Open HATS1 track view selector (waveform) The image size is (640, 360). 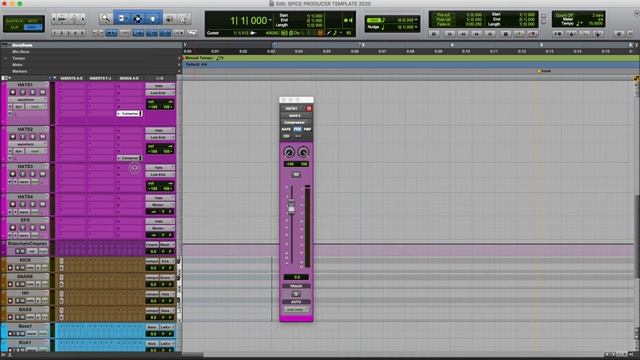(x=27, y=100)
